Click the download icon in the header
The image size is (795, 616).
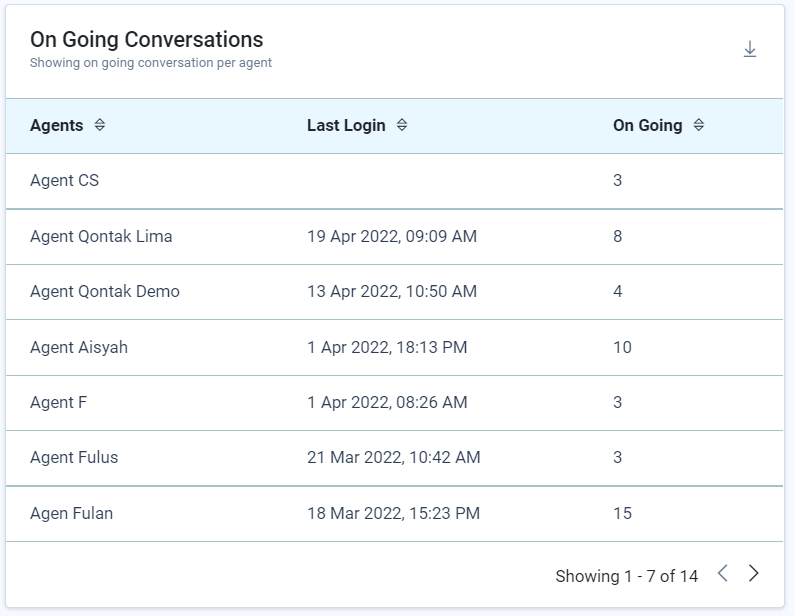750,50
